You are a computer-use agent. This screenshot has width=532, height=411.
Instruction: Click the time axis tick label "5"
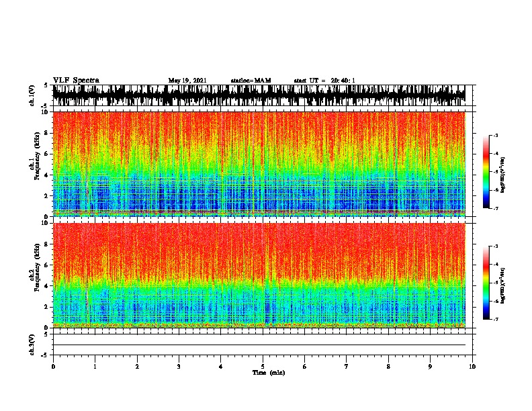pyautogui.click(x=263, y=367)
